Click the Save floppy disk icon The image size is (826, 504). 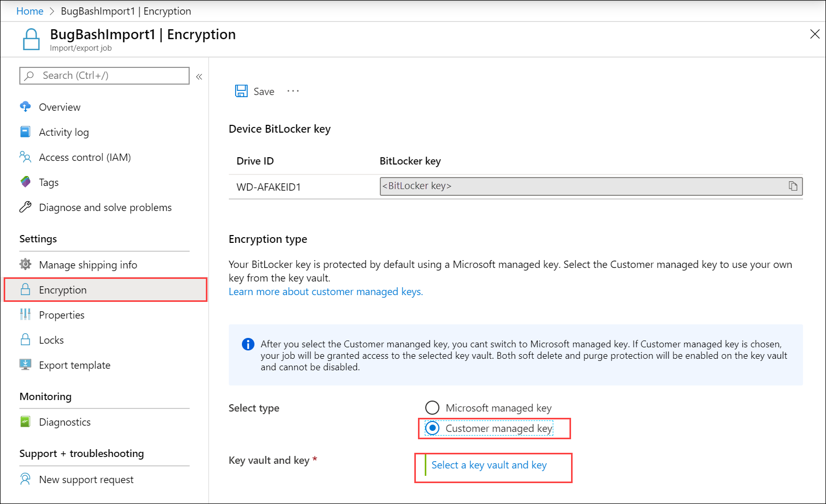tap(241, 91)
